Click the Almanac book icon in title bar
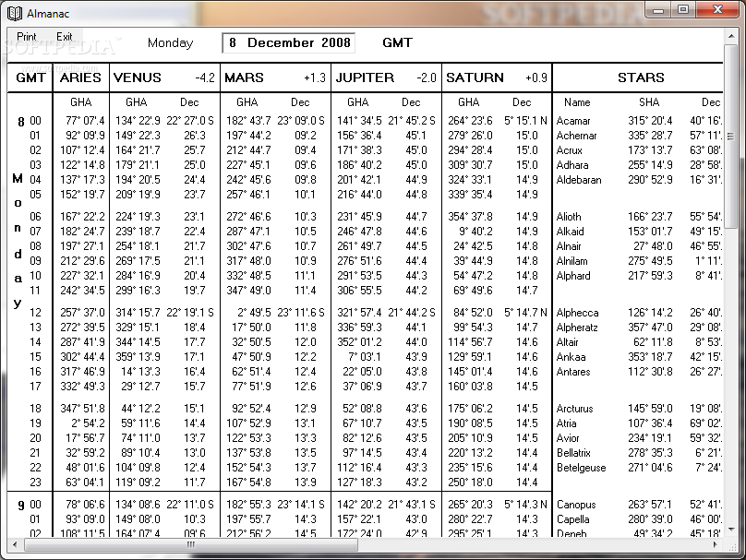Screen dimensions: 746x560 pos(14,13)
